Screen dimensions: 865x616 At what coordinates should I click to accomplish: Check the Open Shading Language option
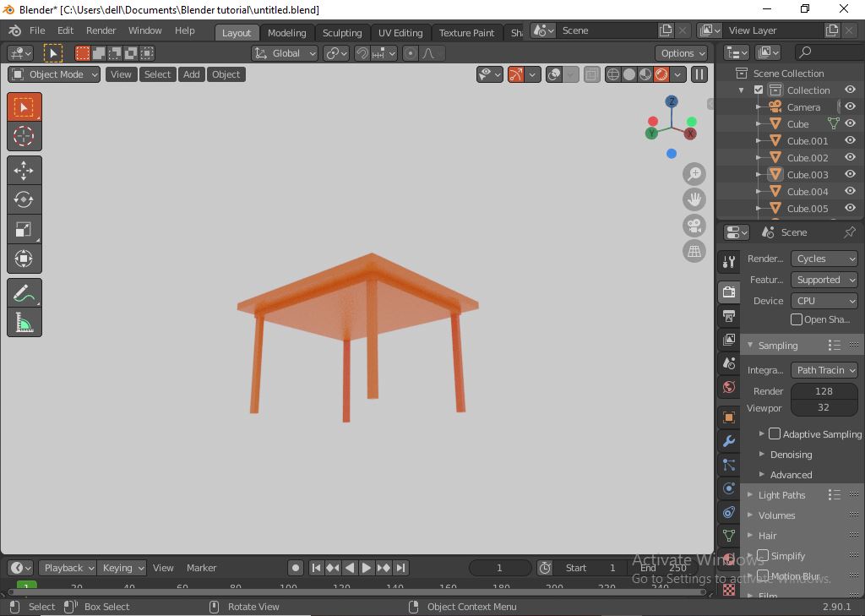795,319
